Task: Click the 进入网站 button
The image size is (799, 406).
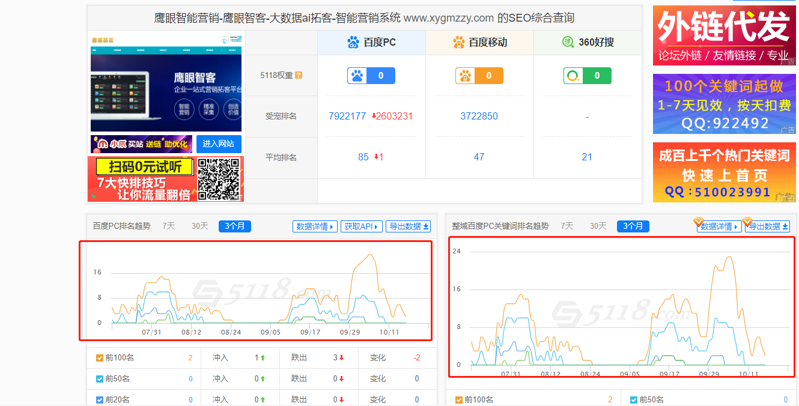Action: tap(219, 144)
